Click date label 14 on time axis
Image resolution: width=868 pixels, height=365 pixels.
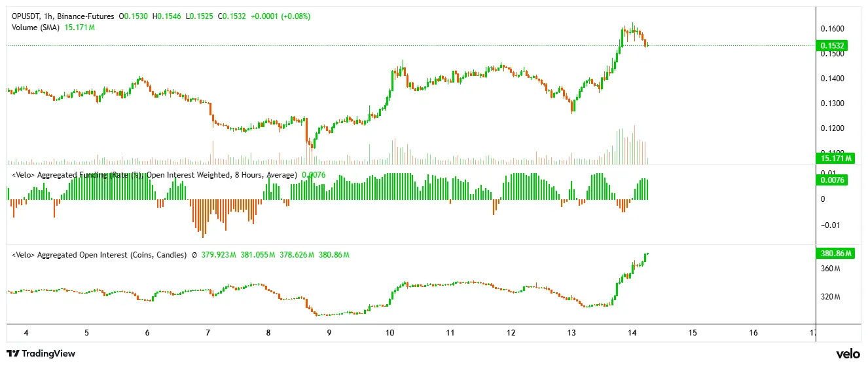632,333
